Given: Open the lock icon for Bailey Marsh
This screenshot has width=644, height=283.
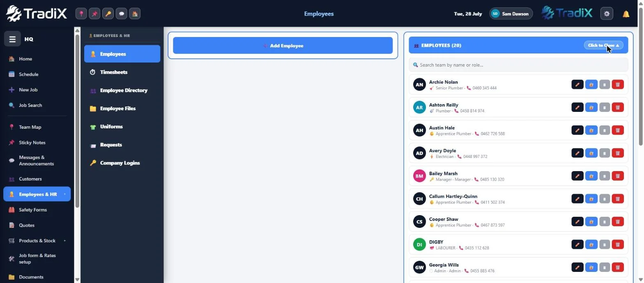Looking at the screenshot, I should (591, 176).
